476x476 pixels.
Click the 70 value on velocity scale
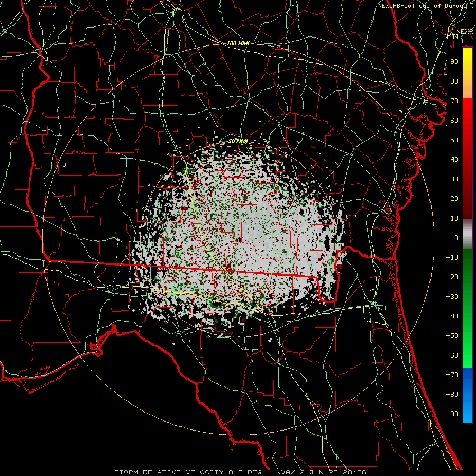pos(454,101)
